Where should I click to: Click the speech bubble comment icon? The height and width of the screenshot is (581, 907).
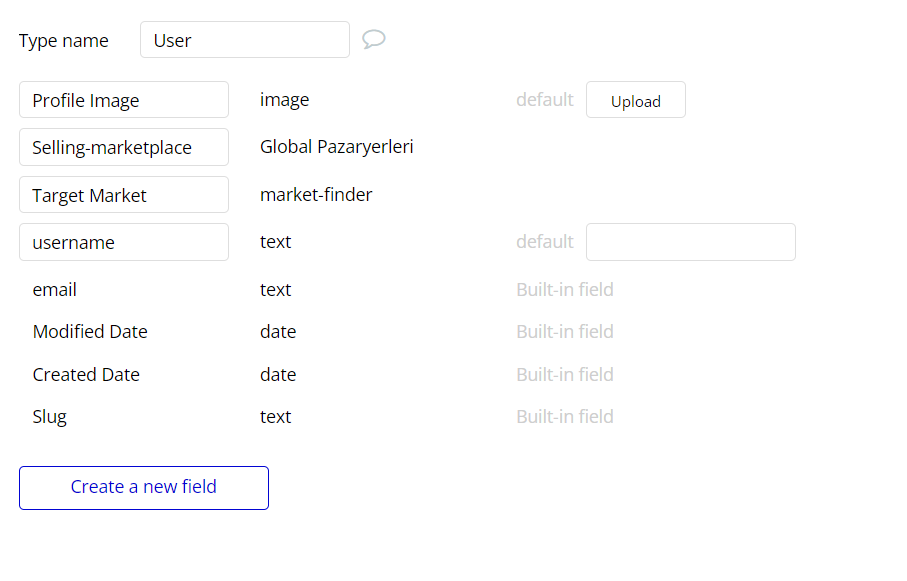pos(374,39)
